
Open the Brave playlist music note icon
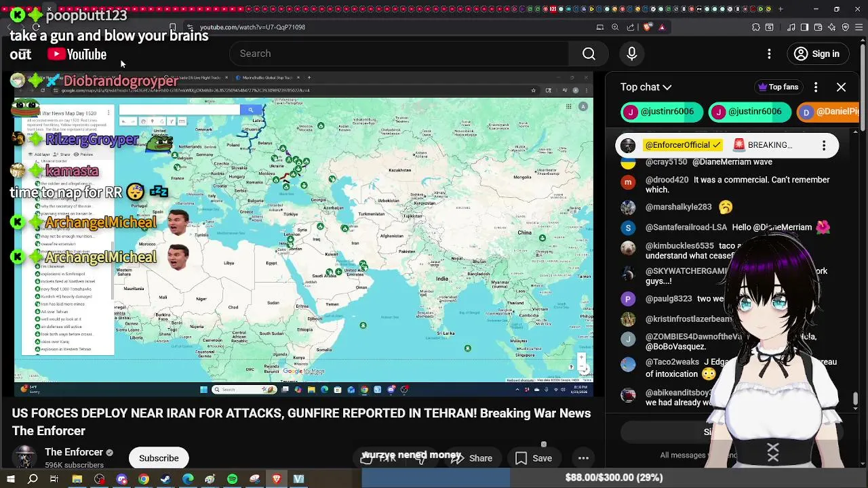[791, 27]
